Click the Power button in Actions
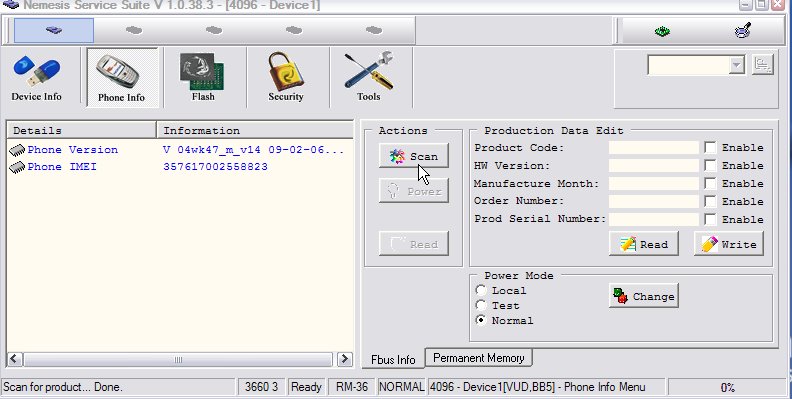Screen dimensions: 792x399 pos(414,191)
